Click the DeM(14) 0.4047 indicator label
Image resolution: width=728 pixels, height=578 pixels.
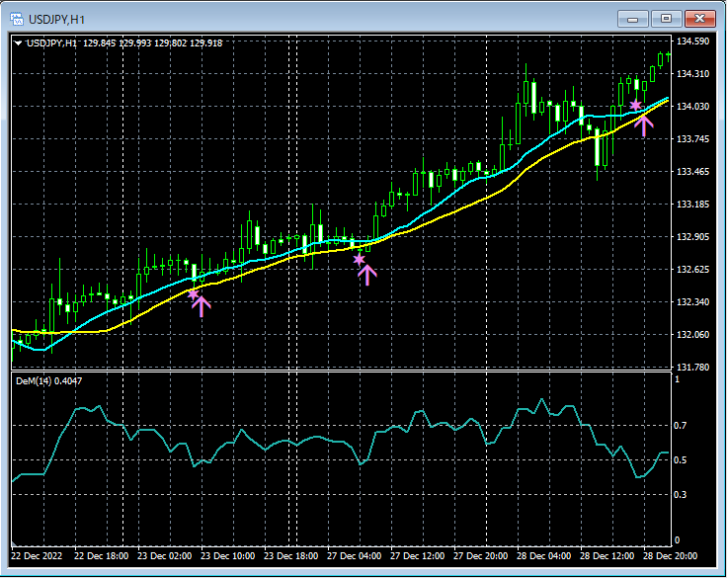tap(48, 381)
